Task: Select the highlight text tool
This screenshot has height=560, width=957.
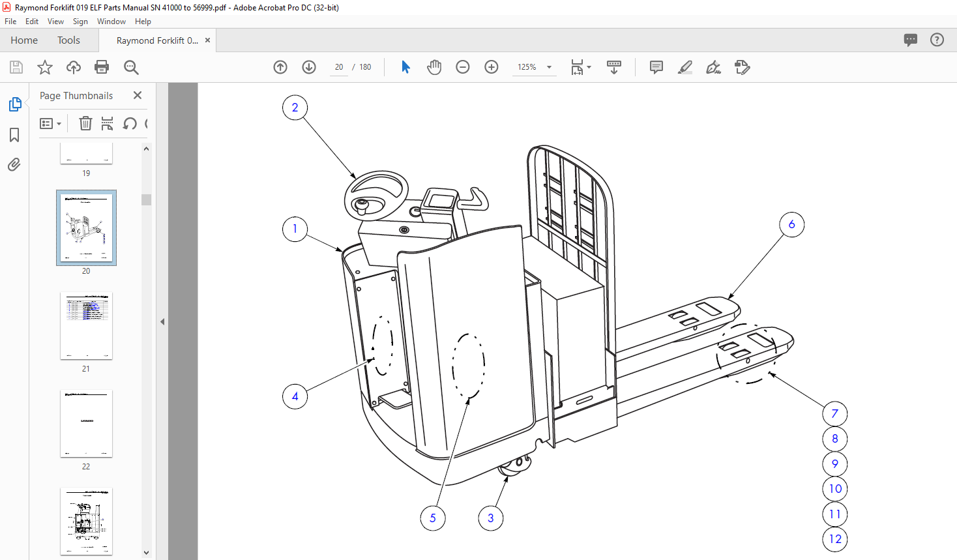Action: (x=685, y=67)
